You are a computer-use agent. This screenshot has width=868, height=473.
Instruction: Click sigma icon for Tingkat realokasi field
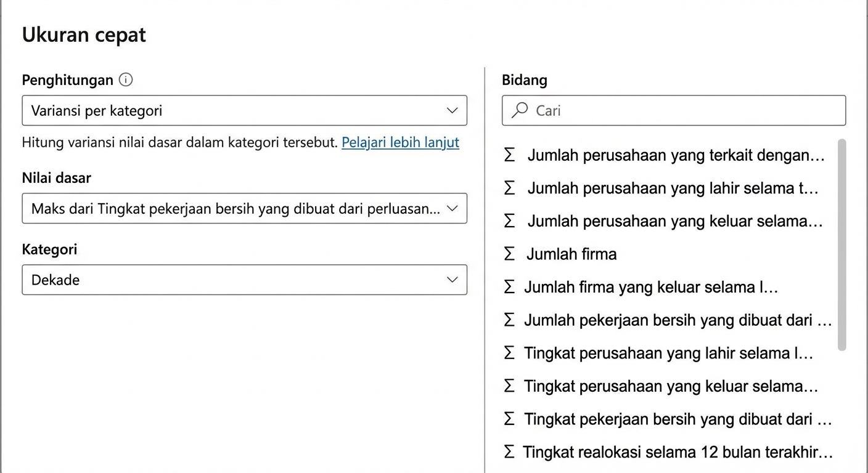(x=509, y=453)
